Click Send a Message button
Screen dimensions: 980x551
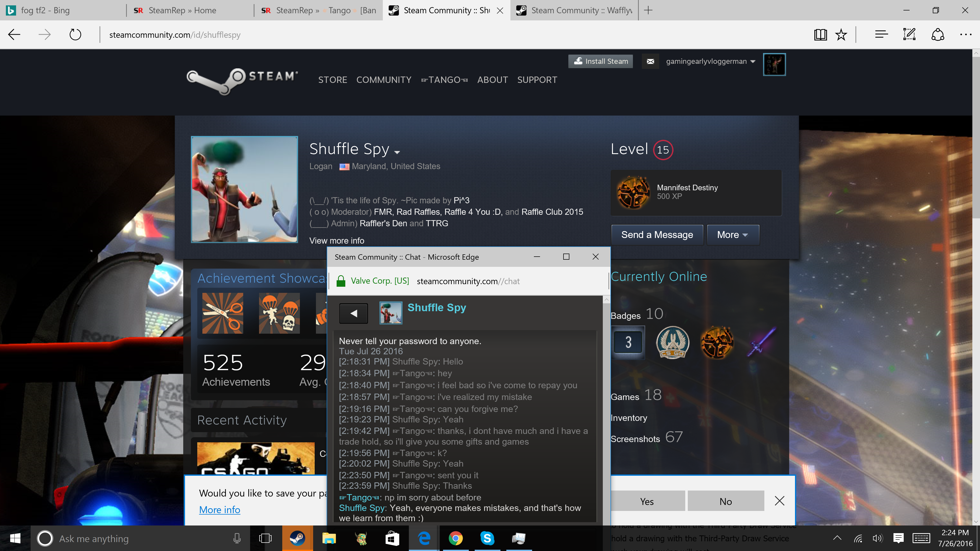pyautogui.click(x=657, y=235)
